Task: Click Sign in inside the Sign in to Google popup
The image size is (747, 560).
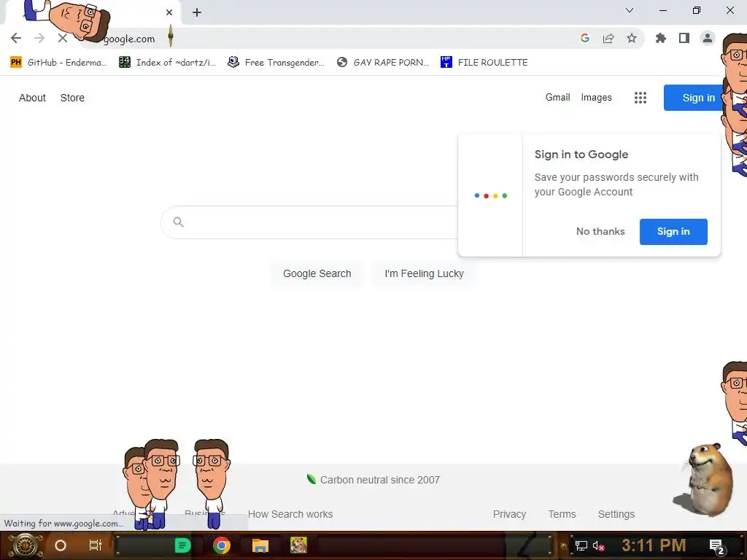Action: coord(673,231)
